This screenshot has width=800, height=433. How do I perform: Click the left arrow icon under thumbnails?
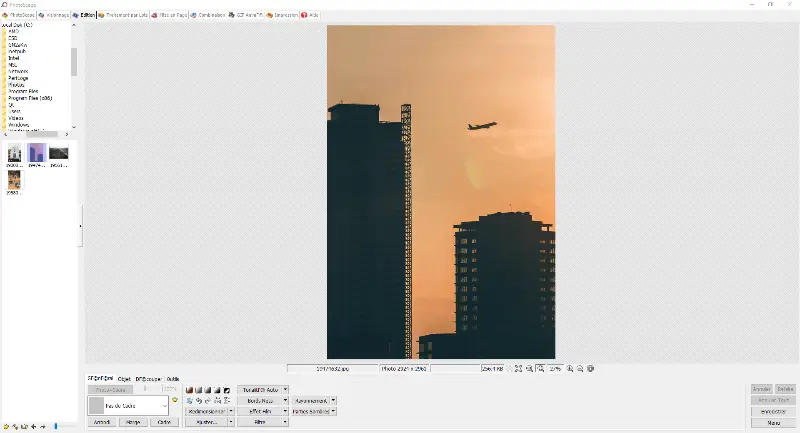click(x=34, y=426)
